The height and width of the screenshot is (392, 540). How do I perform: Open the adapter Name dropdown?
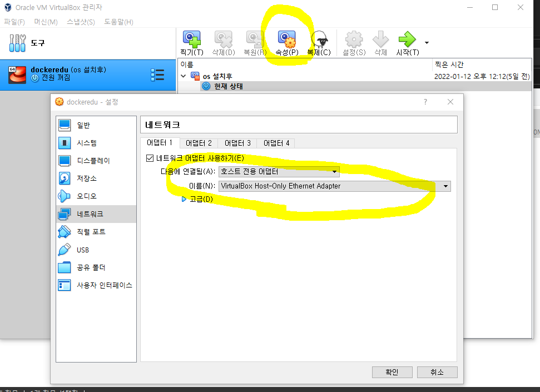point(334,186)
